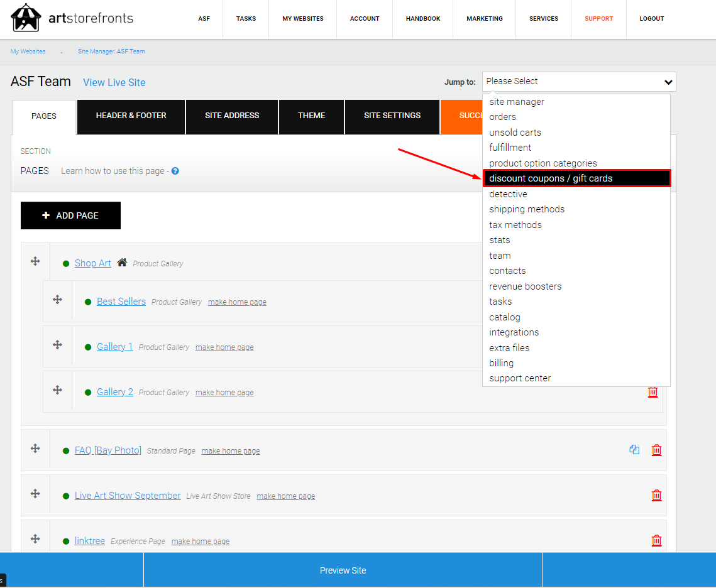Screen dimensions: 716x588
Task: Open SERVICES in top navigation
Action: 543,19
